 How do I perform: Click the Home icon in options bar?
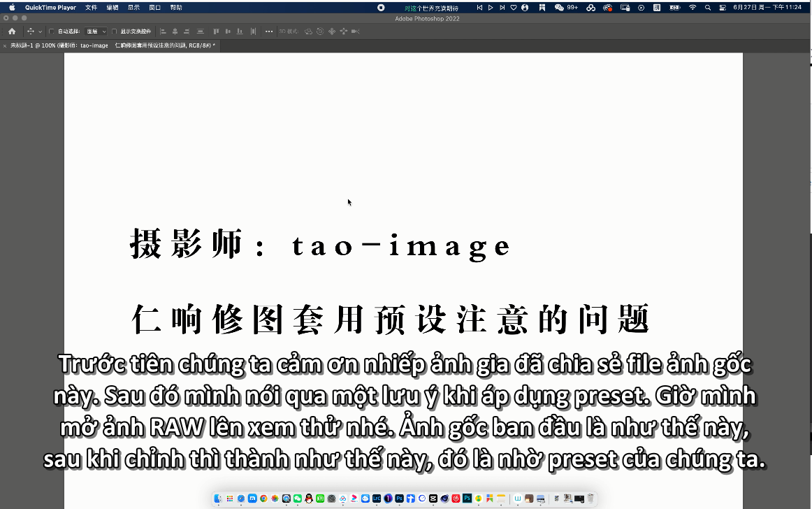(x=12, y=31)
